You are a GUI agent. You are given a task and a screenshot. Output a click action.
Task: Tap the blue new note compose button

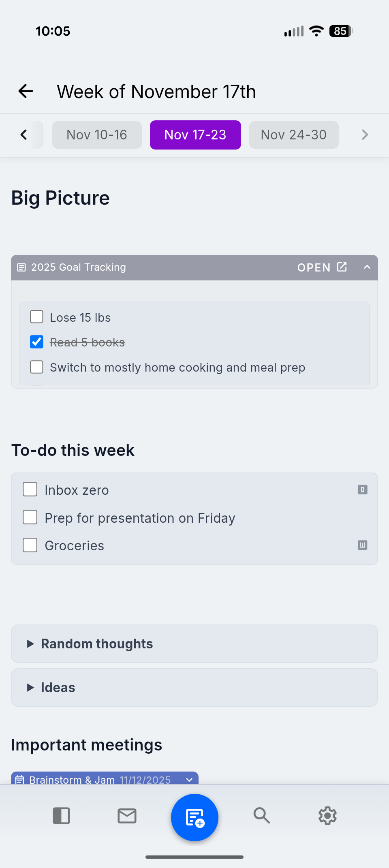pos(194,817)
